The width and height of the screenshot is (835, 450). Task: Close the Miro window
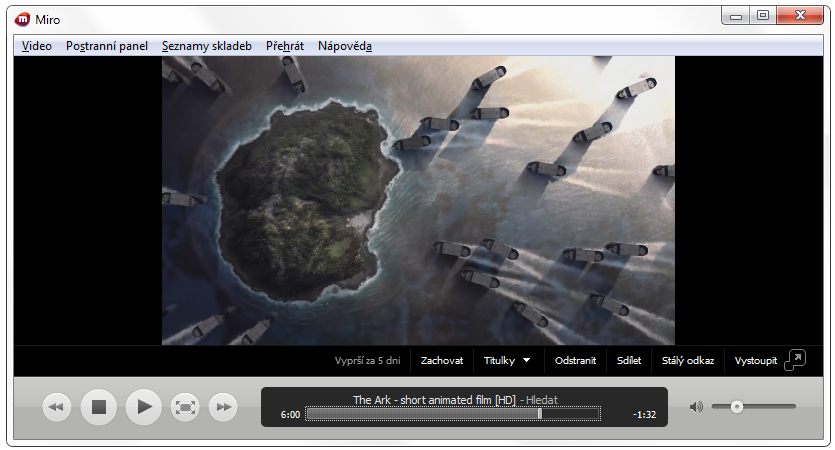click(800, 16)
